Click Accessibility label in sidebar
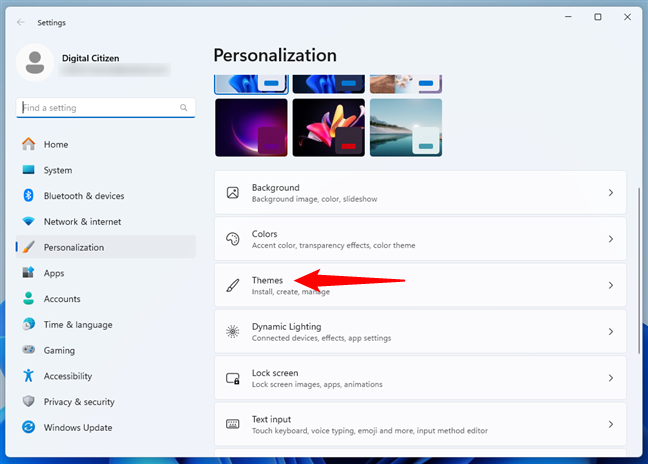The height and width of the screenshot is (464, 648). tap(68, 376)
